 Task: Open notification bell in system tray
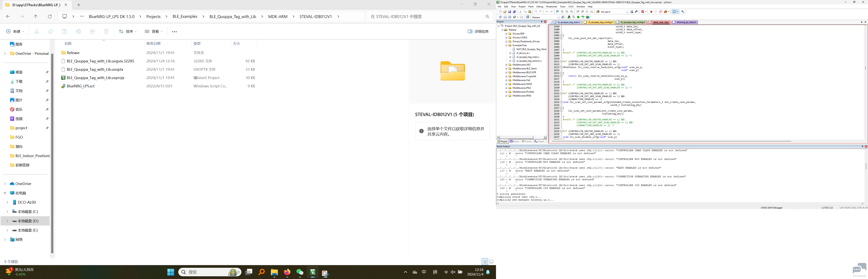coord(488,272)
